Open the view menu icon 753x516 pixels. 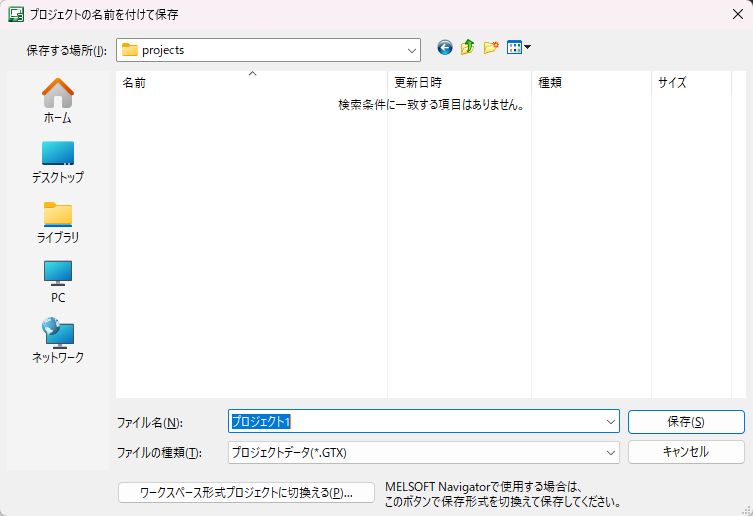tap(518, 48)
